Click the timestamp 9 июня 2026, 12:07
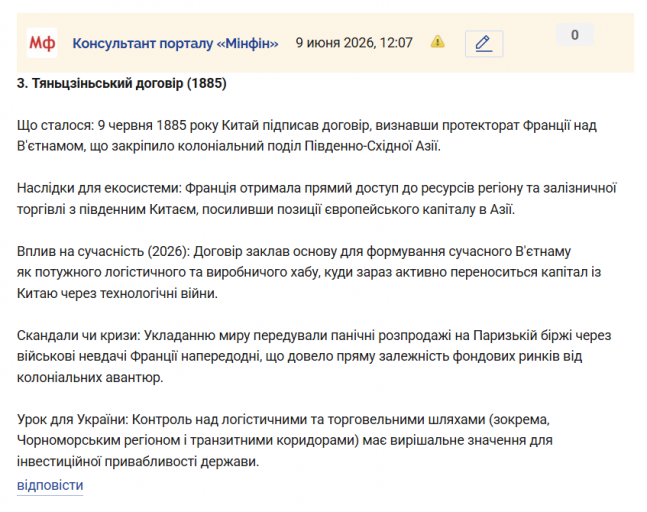647x512 pixels. click(354, 43)
